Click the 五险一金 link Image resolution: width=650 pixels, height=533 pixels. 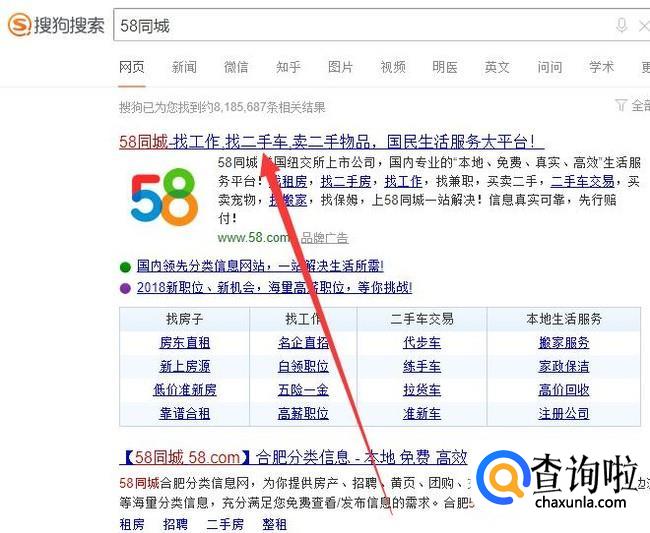point(303,390)
